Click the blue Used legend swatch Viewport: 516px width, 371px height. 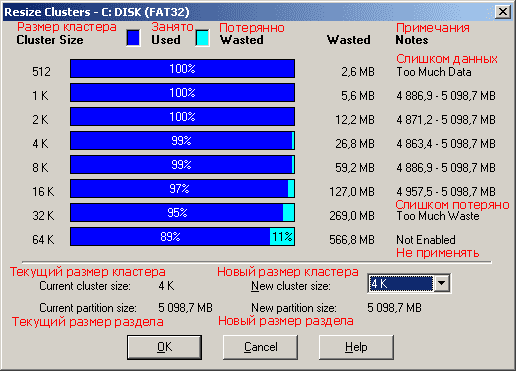(133, 38)
